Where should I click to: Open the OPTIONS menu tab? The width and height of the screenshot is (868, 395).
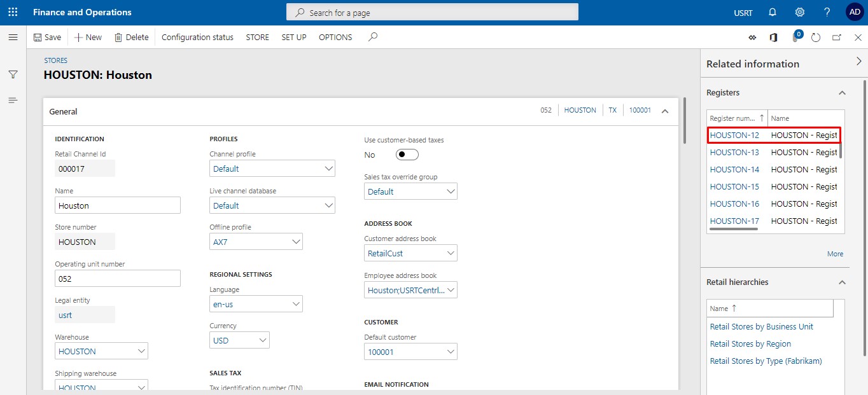(x=335, y=38)
